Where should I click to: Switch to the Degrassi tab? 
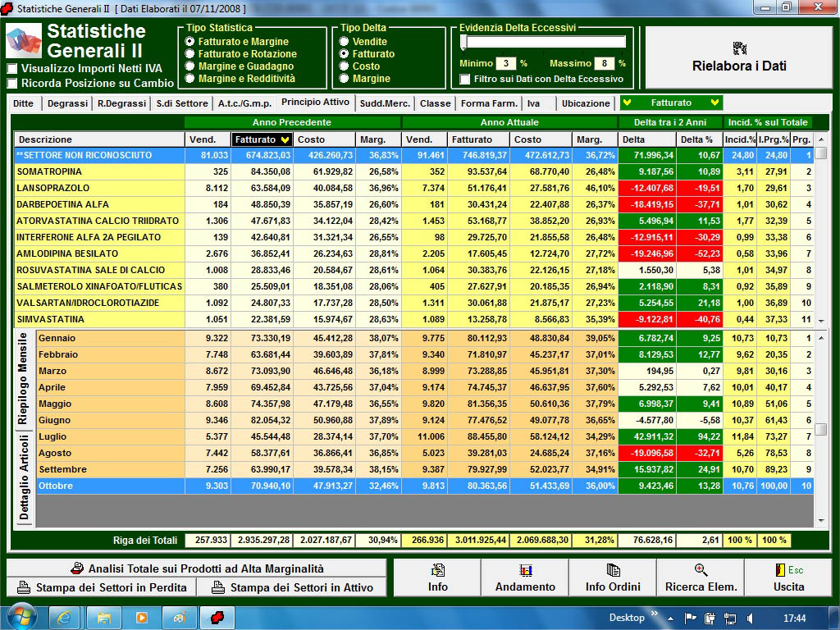coord(67,103)
